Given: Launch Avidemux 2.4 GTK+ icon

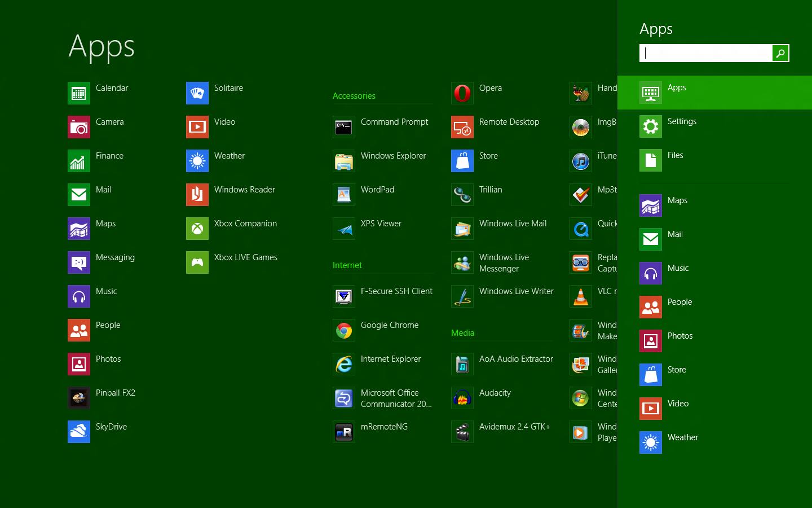Looking at the screenshot, I should click(x=462, y=432).
